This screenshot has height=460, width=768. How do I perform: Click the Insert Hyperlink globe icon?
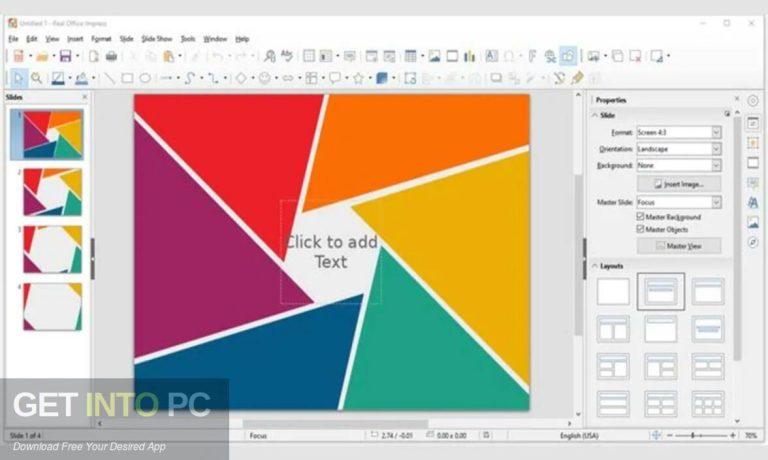click(550, 56)
